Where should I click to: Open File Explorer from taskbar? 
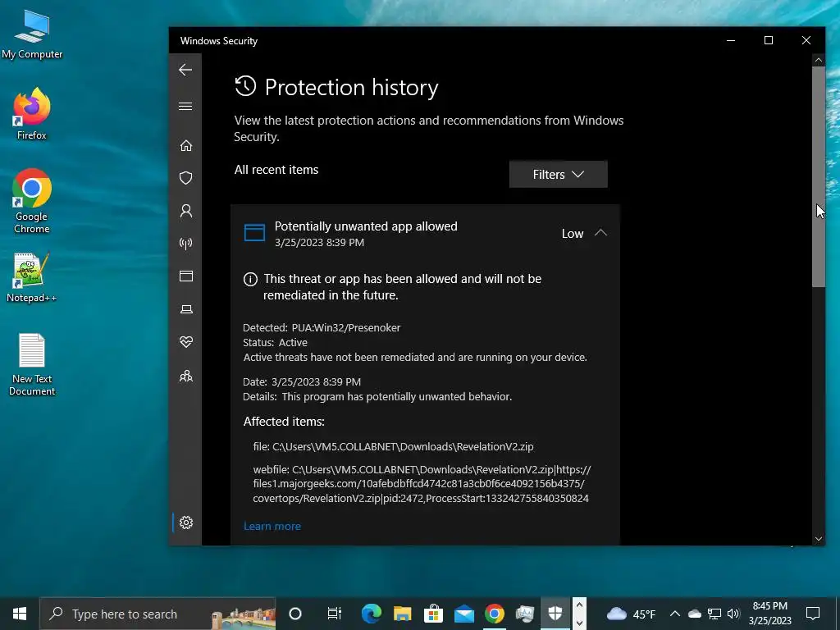pos(402,614)
